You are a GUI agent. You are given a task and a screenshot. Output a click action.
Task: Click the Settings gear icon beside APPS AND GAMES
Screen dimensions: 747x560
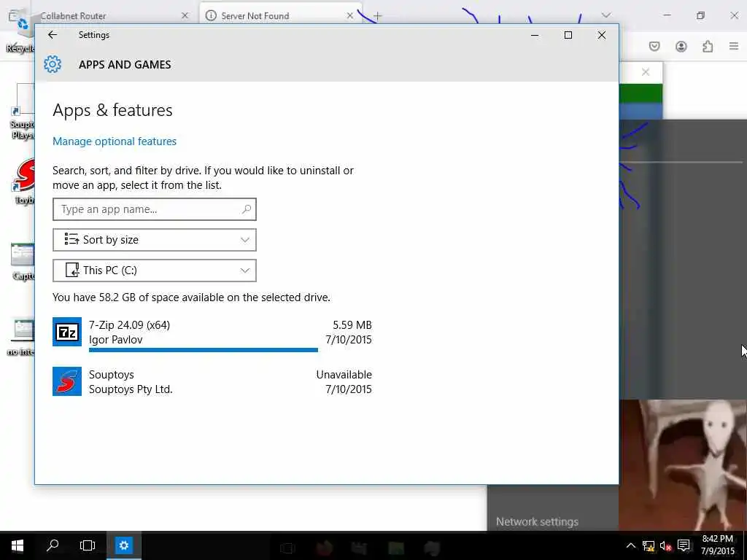point(53,64)
